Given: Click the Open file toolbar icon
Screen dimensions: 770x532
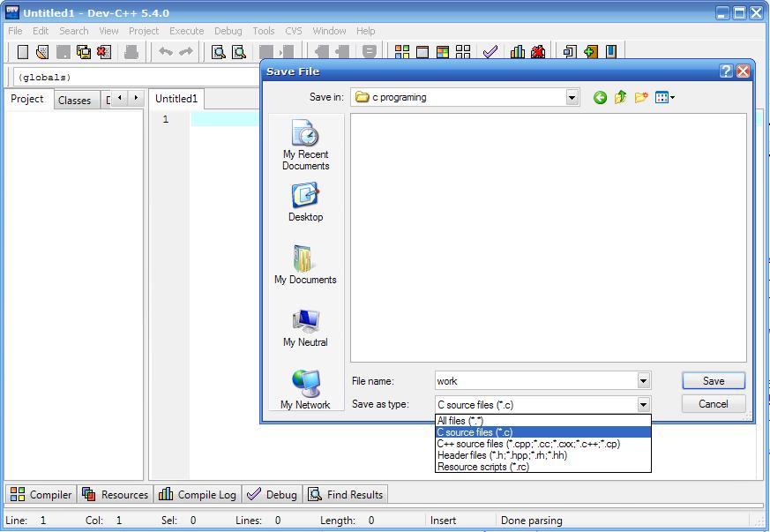Looking at the screenshot, I should [42, 51].
